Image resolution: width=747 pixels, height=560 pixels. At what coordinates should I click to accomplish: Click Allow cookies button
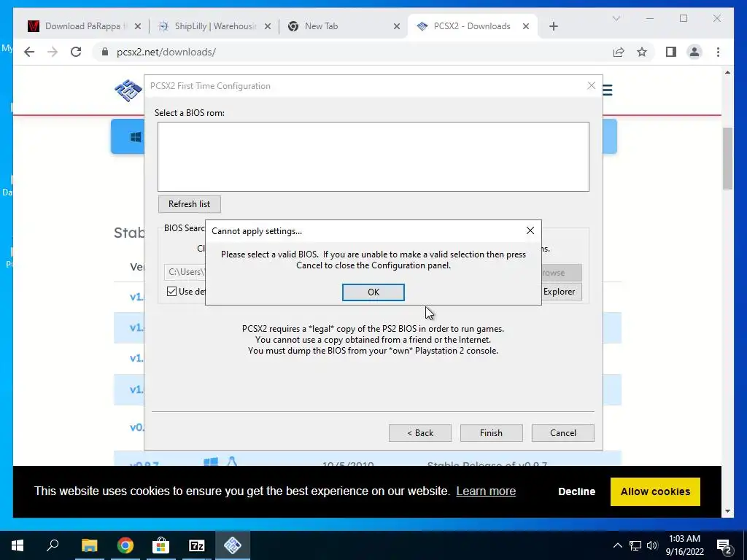[x=655, y=491]
